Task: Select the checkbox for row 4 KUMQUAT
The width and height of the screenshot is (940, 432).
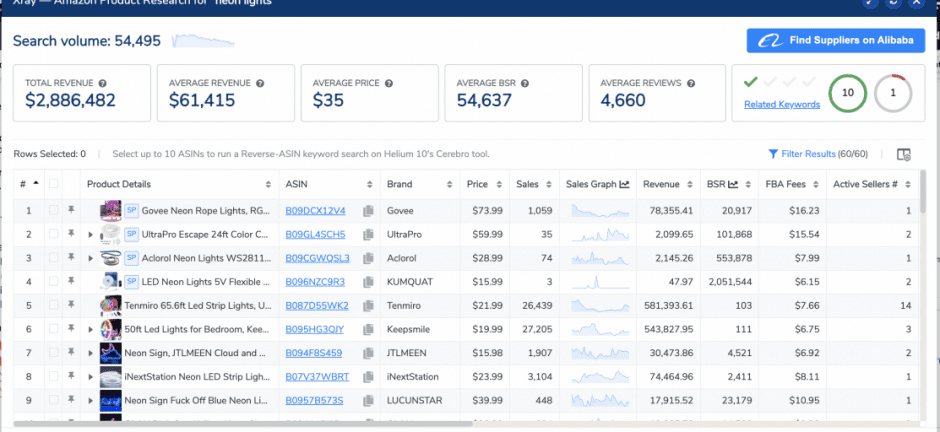Action: 54,282
